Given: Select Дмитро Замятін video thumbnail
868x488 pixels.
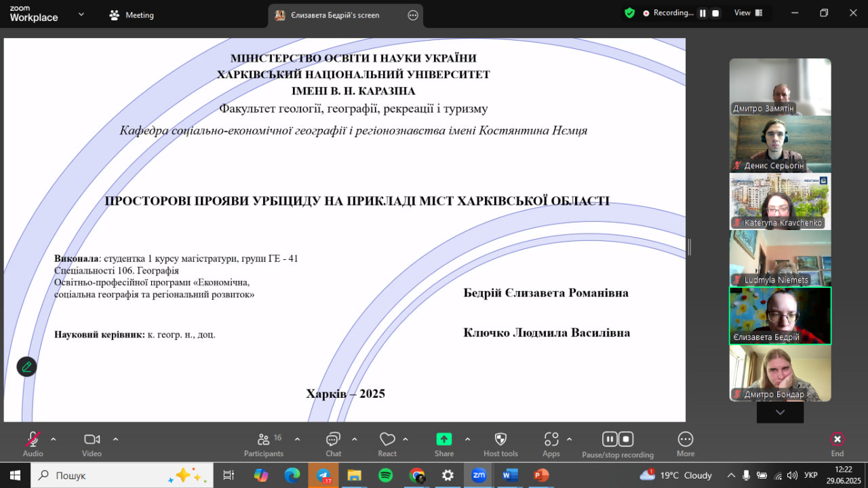Looking at the screenshot, I should pos(780,86).
